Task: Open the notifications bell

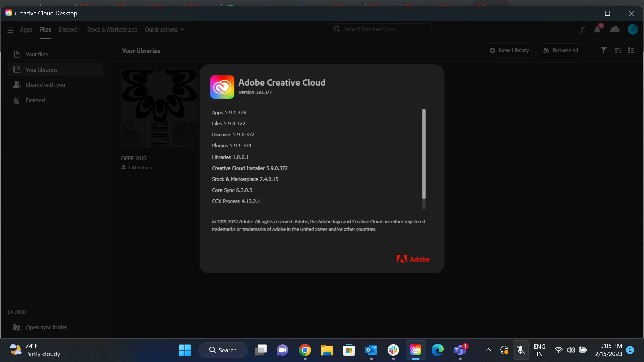Action: (597, 29)
